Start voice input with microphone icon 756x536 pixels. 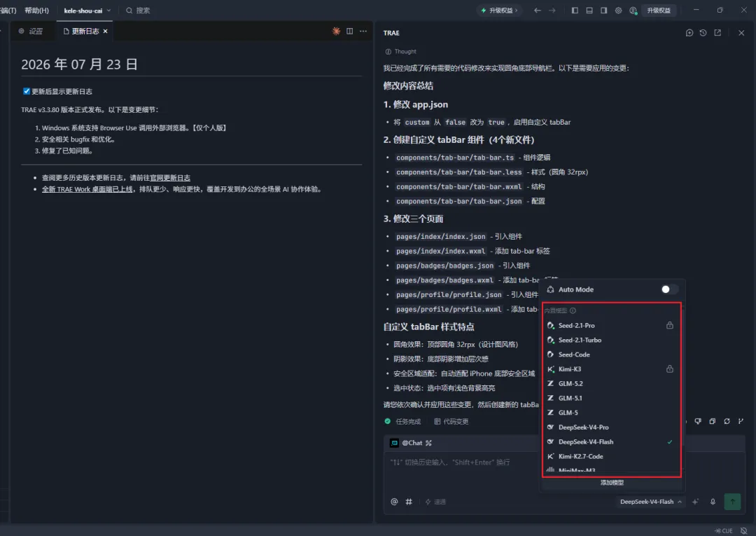tap(713, 502)
